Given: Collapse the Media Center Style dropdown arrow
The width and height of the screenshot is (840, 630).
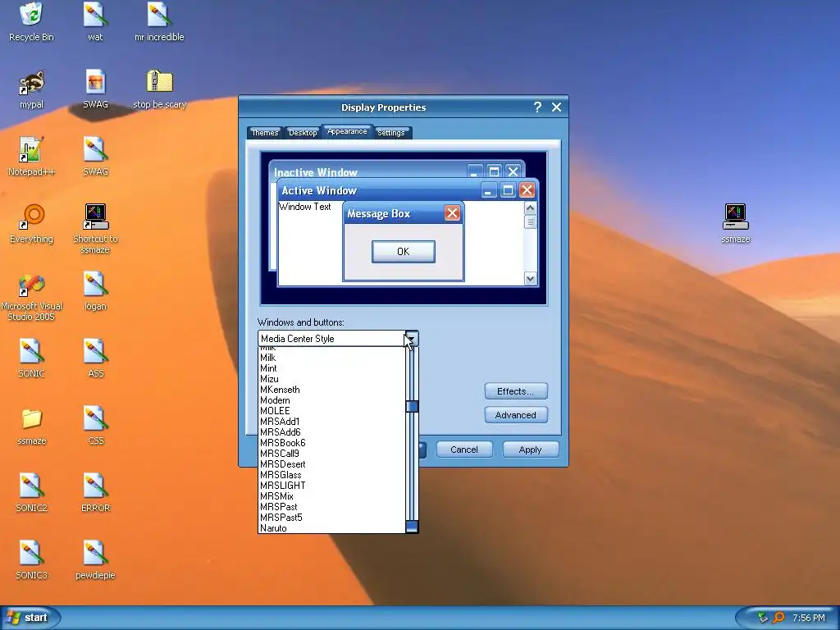Looking at the screenshot, I should click(412, 339).
